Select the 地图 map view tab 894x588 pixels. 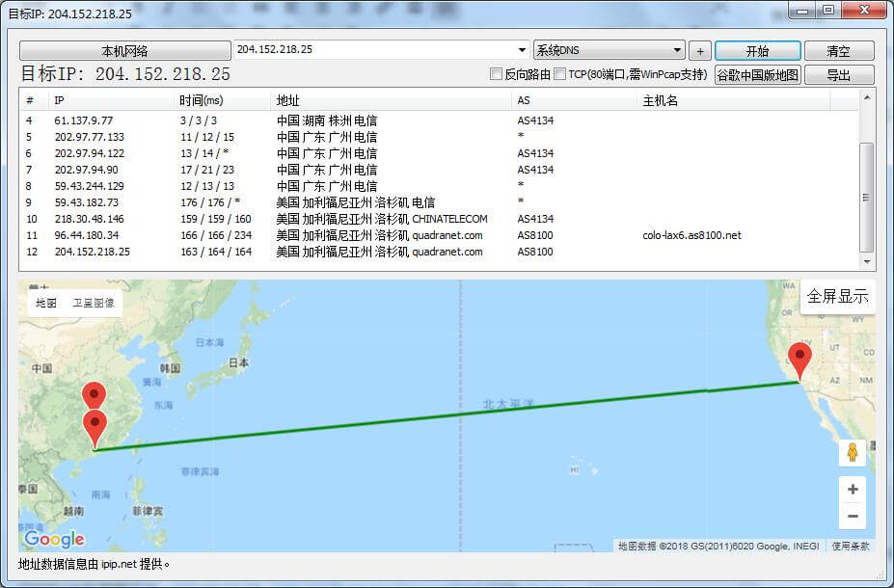point(46,303)
